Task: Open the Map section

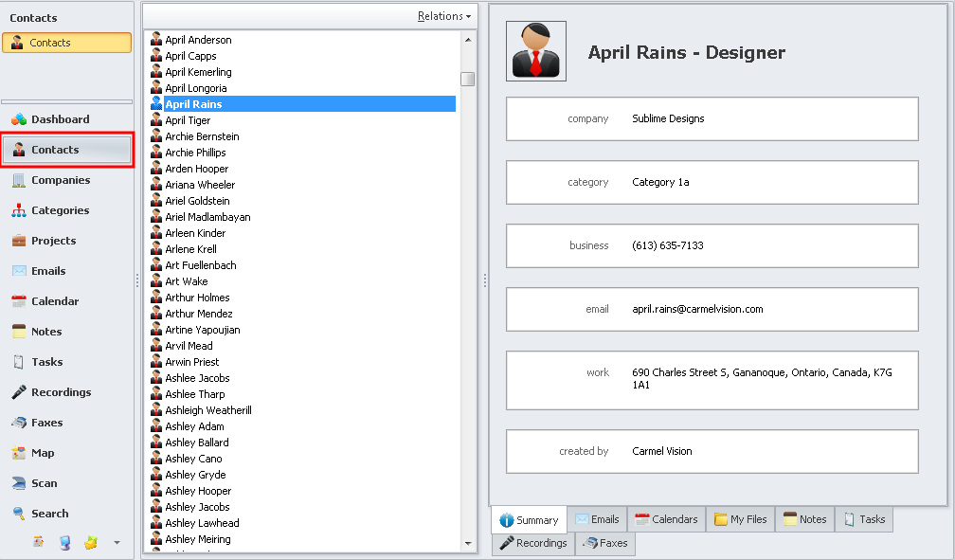Action: [42, 453]
